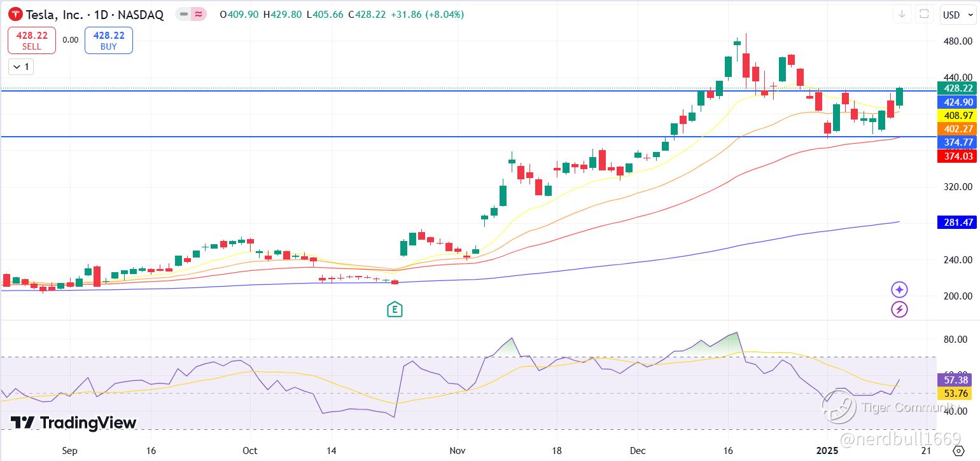This screenshot has width=980, height=461.
Task: Select the yellow 53.76 RSI average label
Action: 954,394
